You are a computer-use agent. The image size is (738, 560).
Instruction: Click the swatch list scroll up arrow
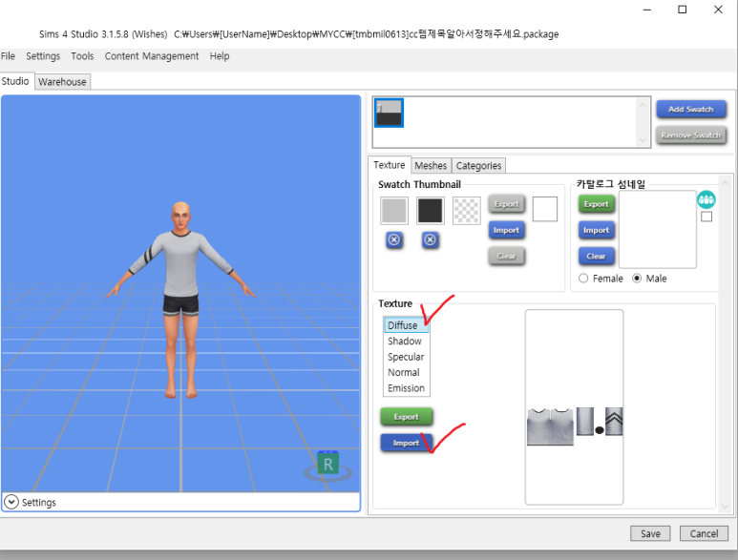tap(643, 105)
